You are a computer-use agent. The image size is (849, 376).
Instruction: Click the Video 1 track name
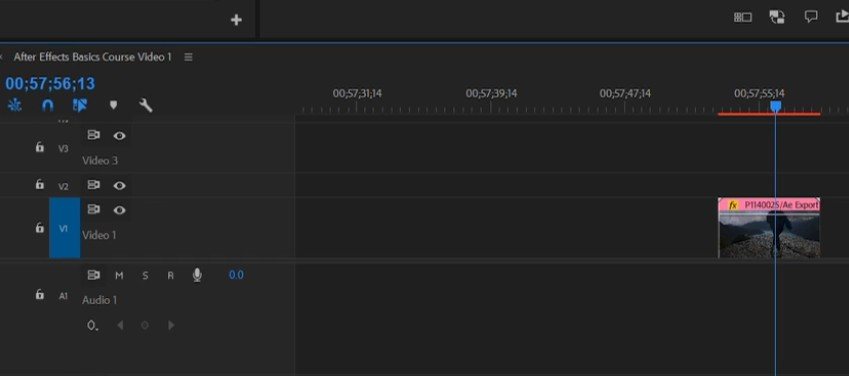tap(100, 235)
